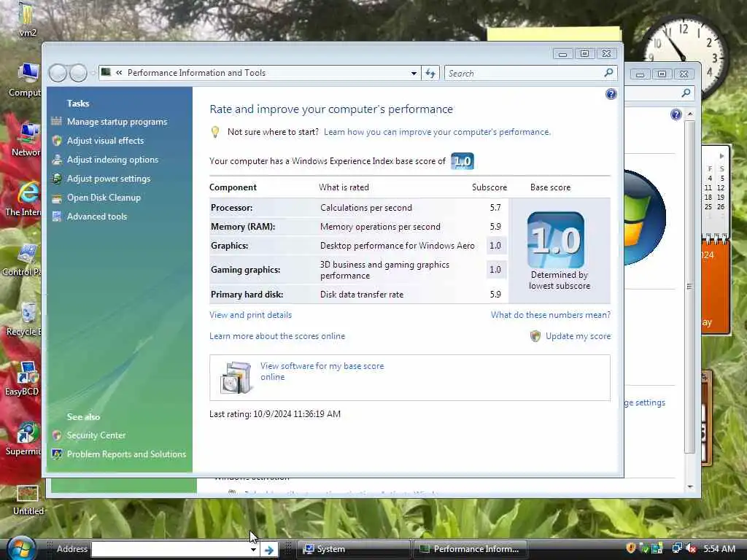This screenshot has height=560, width=747.
Task: Open the Windows Start orb
Action: pos(21,548)
